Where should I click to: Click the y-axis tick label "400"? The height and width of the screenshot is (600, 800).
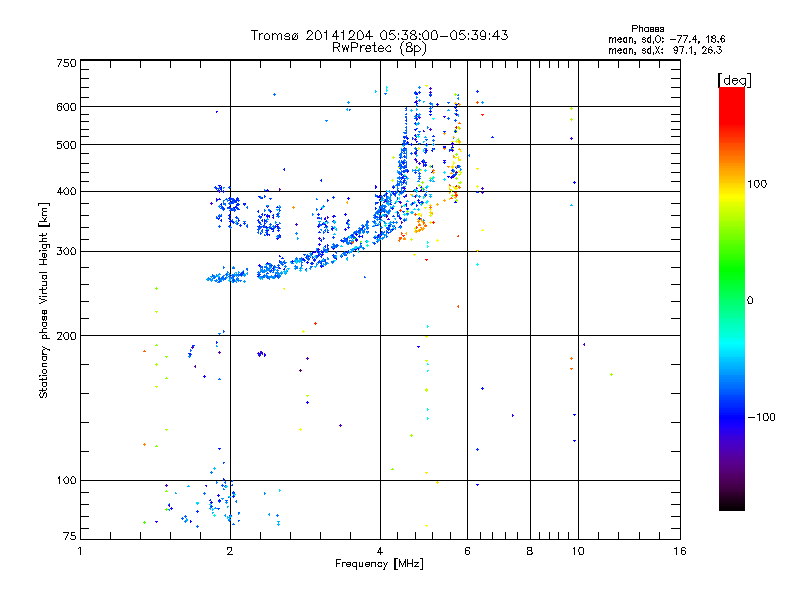point(66,191)
